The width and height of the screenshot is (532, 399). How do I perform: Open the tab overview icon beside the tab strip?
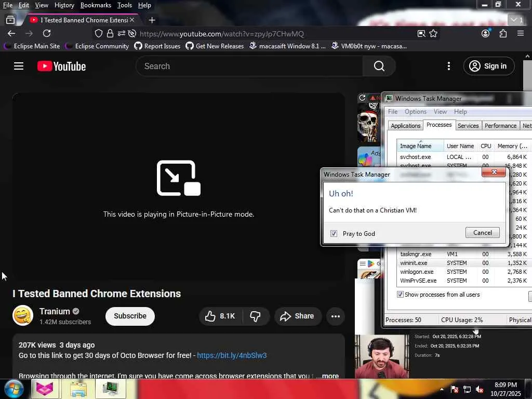coord(10,20)
